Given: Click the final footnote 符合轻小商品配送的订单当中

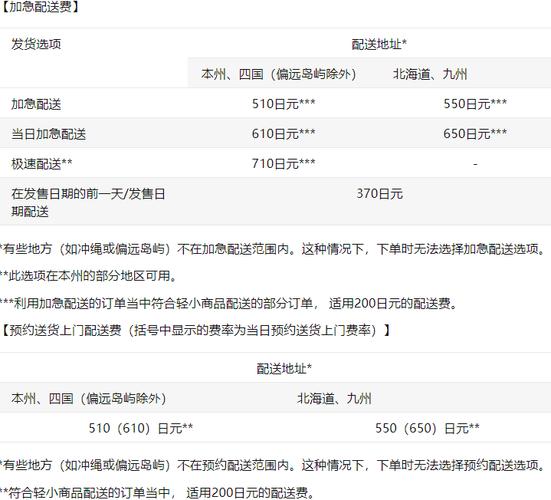Looking at the screenshot, I should pos(157,493).
